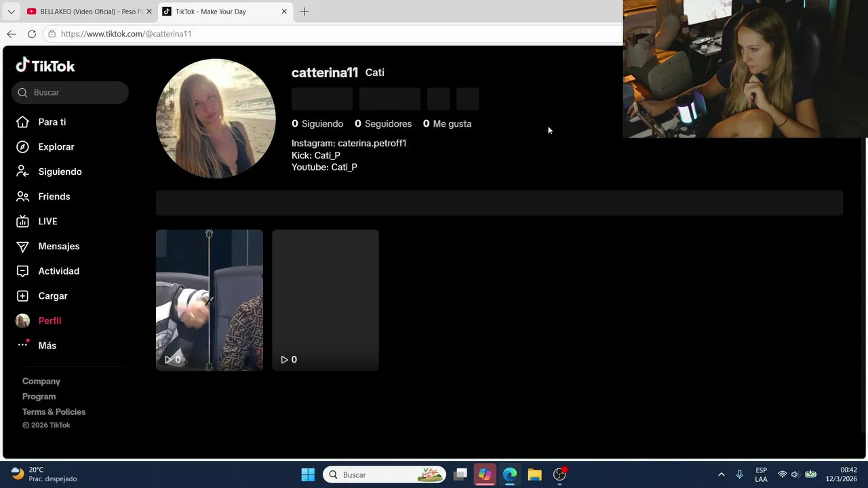Image resolution: width=868 pixels, height=488 pixels.
Task: Open the Windows Start menu
Action: (x=308, y=474)
